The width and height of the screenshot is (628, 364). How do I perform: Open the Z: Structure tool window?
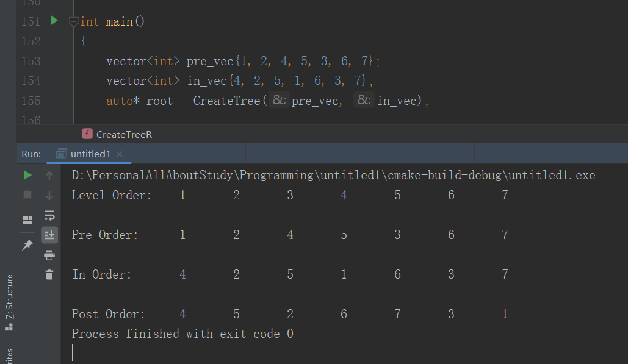(x=9, y=302)
